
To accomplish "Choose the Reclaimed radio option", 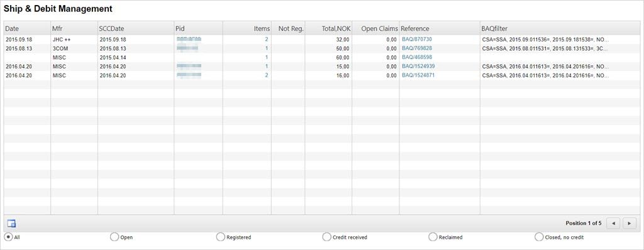I will [x=433, y=237].
